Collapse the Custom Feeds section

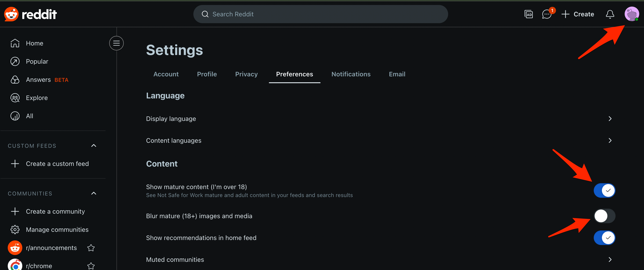click(x=94, y=146)
